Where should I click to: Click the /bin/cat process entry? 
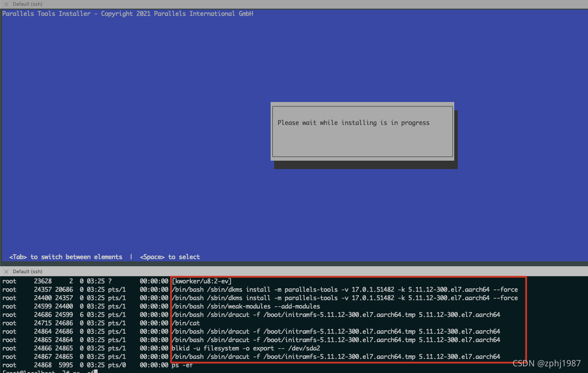pyautogui.click(x=186, y=323)
